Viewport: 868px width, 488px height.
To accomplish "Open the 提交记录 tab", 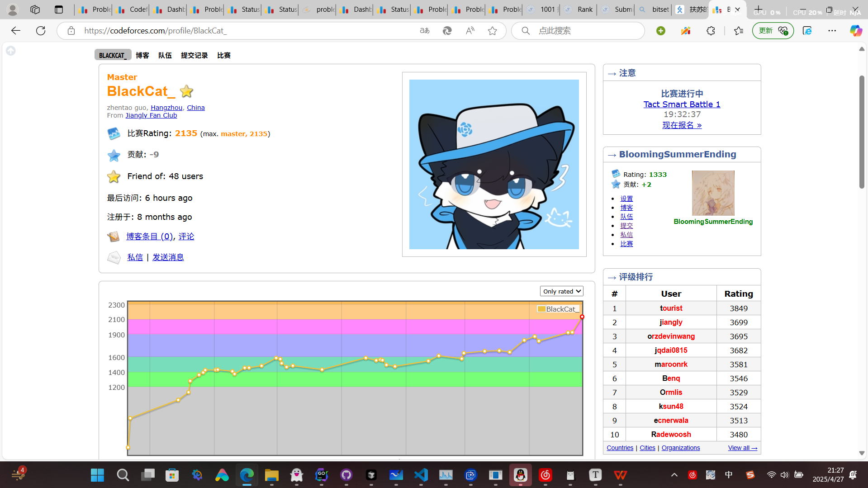I will pos(194,55).
